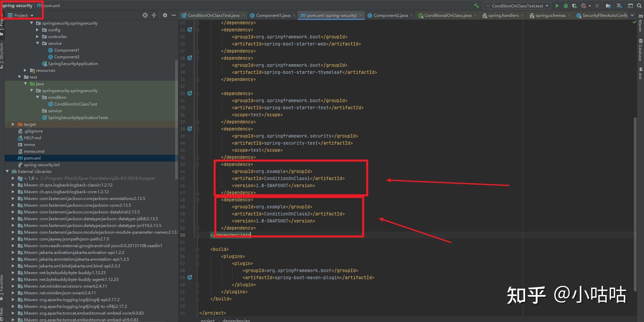Expand the target folder in the tree
The height and width of the screenshot is (322, 644).
pyautogui.click(x=13, y=124)
